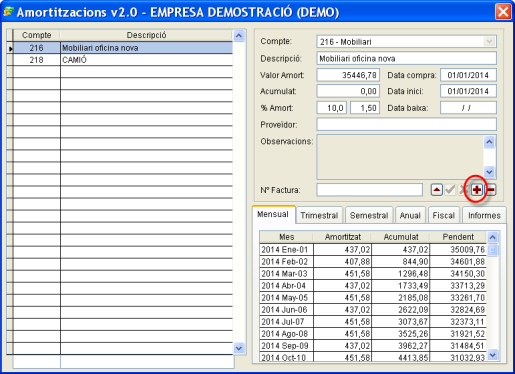Select the 2014 May-05 row
The image size is (515, 374).
tap(373, 298)
